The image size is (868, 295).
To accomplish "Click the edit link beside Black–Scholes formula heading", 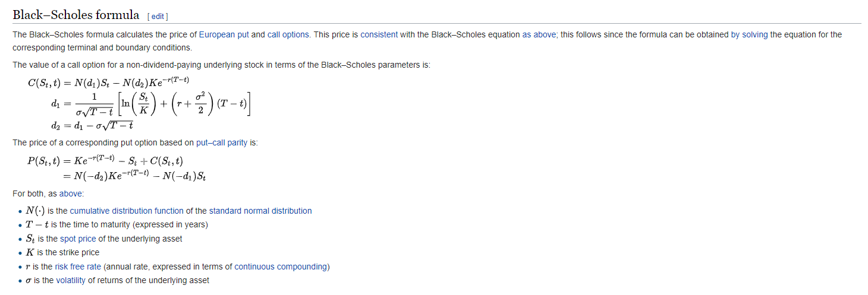I will point(158,16).
